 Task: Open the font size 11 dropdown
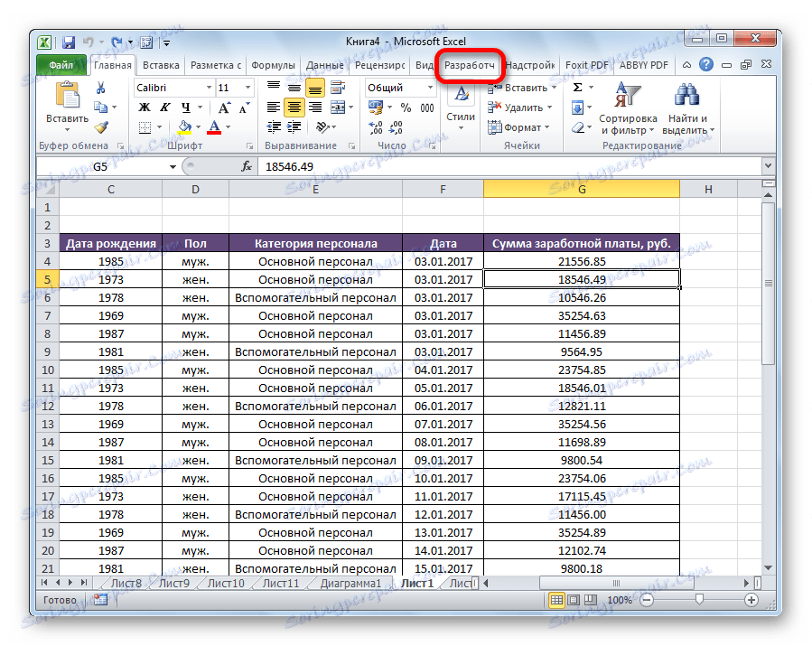[x=248, y=88]
